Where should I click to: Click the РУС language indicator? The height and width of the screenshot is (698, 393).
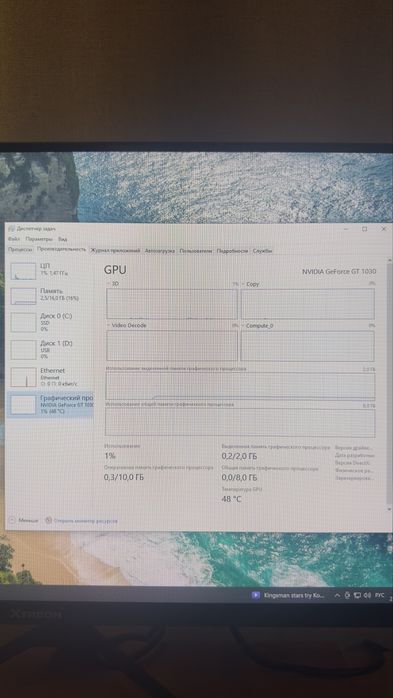[380, 595]
